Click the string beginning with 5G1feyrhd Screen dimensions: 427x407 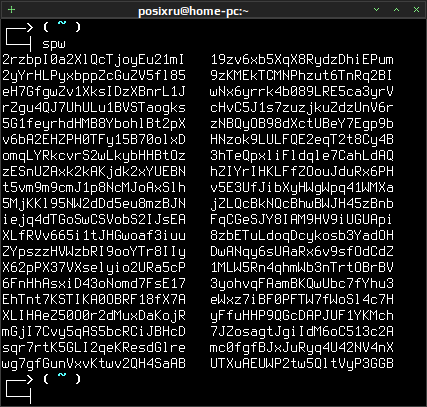pos(93,124)
